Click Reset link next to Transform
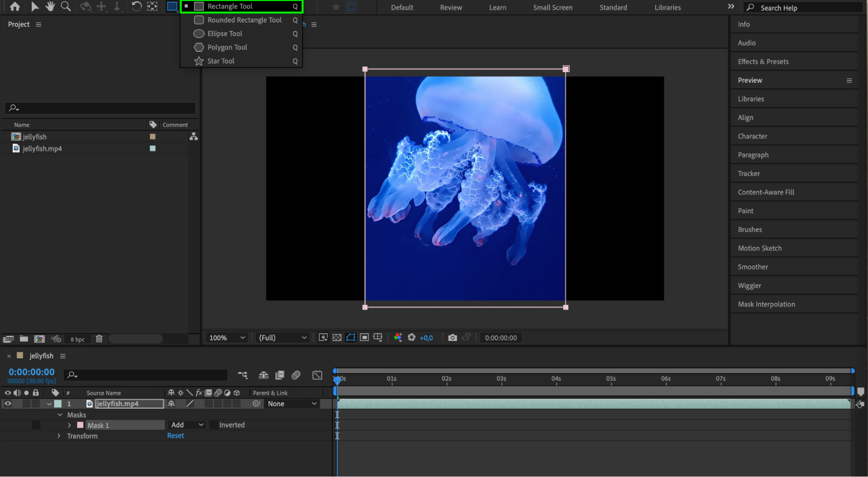The height and width of the screenshot is (477, 868). [x=175, y=436]
